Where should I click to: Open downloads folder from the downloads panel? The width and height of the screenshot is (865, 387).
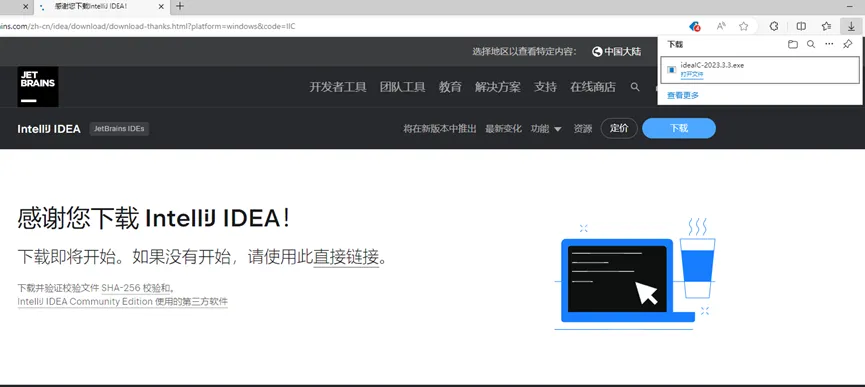click(x=793, y=45)
